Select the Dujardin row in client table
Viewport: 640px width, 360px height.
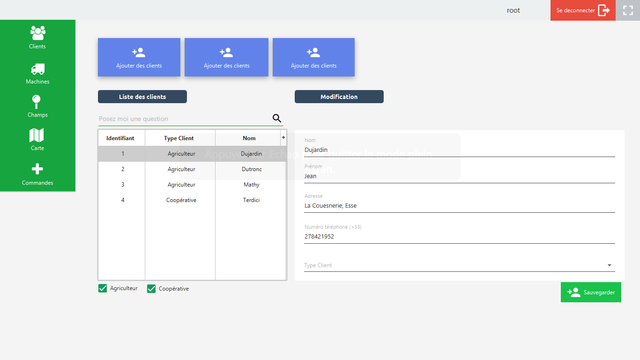192,154
